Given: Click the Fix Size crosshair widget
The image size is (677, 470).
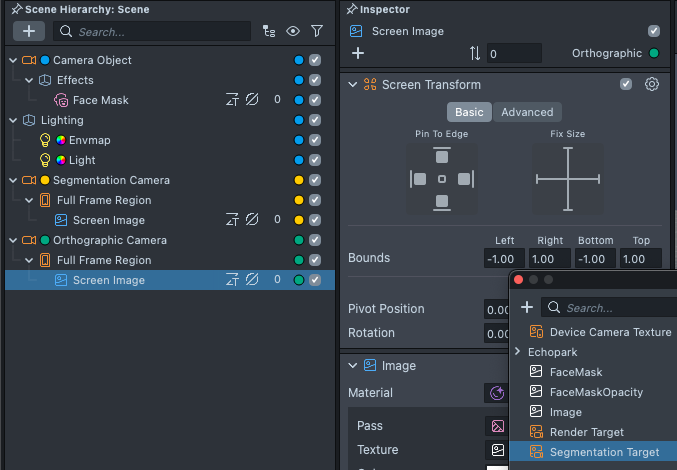Looking at the screenshot, I should [567, 180].
